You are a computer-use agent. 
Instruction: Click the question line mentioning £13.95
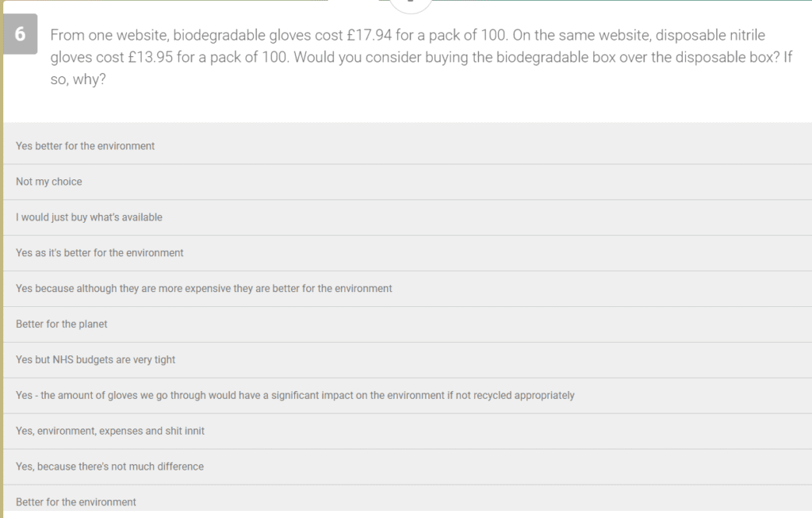(x=421, y=57)
